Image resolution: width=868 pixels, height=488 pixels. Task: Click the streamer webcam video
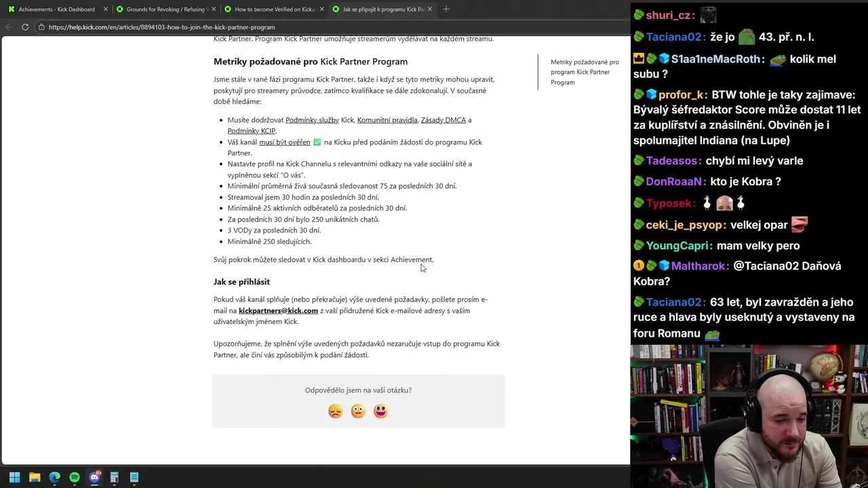pyautogui.click(x=749, y=416)
